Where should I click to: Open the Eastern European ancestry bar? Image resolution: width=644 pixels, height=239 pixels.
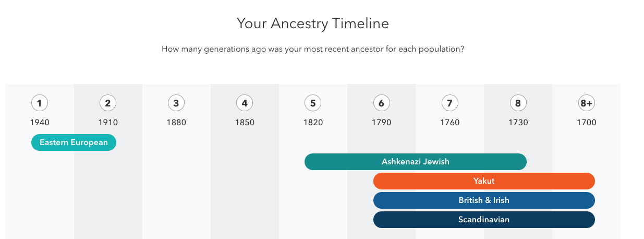(74, 142)
